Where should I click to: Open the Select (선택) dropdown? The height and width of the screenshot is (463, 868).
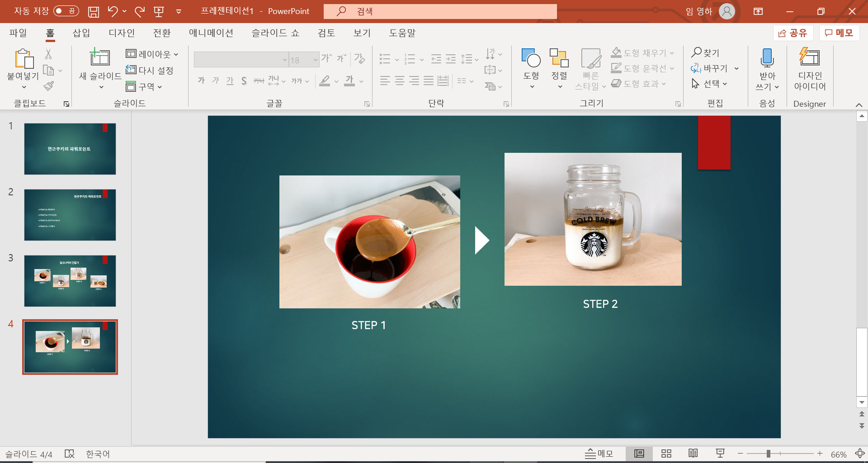pyautogui.click(x=709, y=84)
